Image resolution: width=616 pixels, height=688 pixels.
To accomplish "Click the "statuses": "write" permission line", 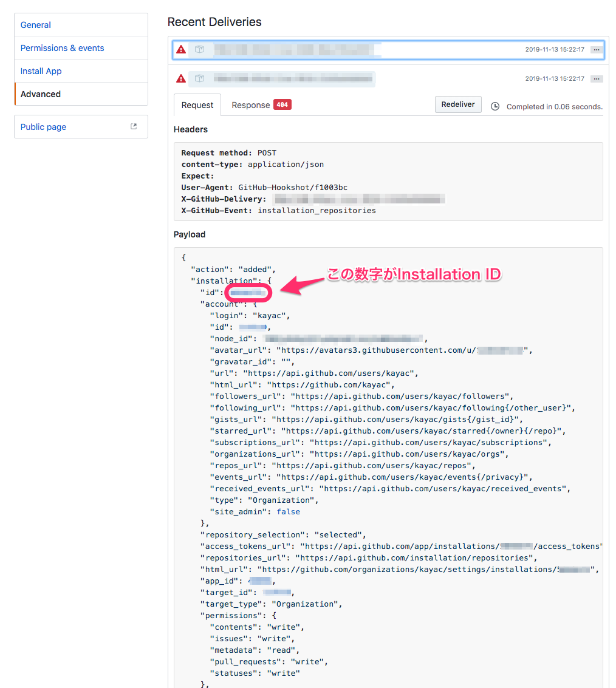I will point(255,673).
